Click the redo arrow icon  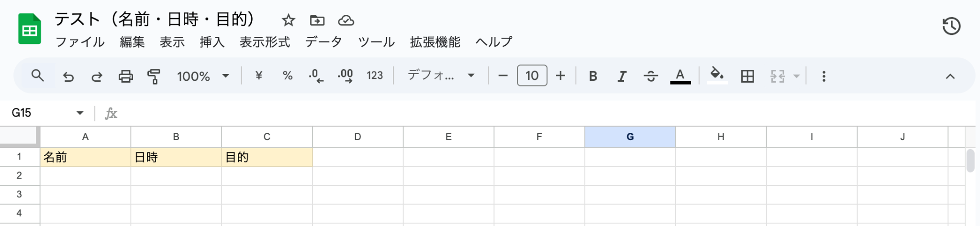[97, 76]
